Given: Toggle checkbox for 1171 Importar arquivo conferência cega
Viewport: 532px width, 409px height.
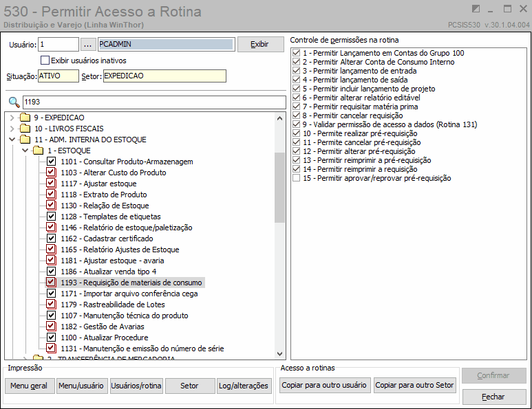Looking at the screenshot, I should (51, 293).
